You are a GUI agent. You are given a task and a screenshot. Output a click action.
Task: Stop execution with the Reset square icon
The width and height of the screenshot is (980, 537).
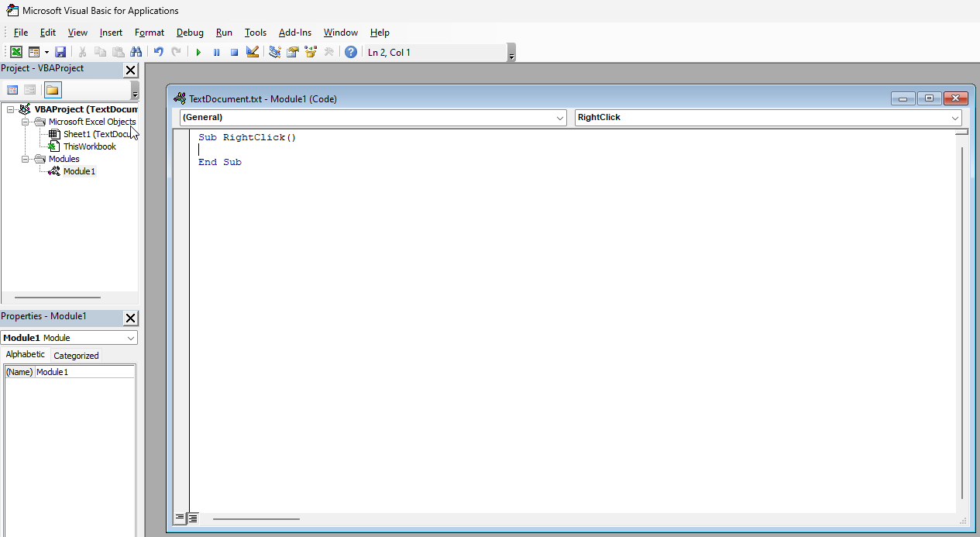click(x=234, y=52)
